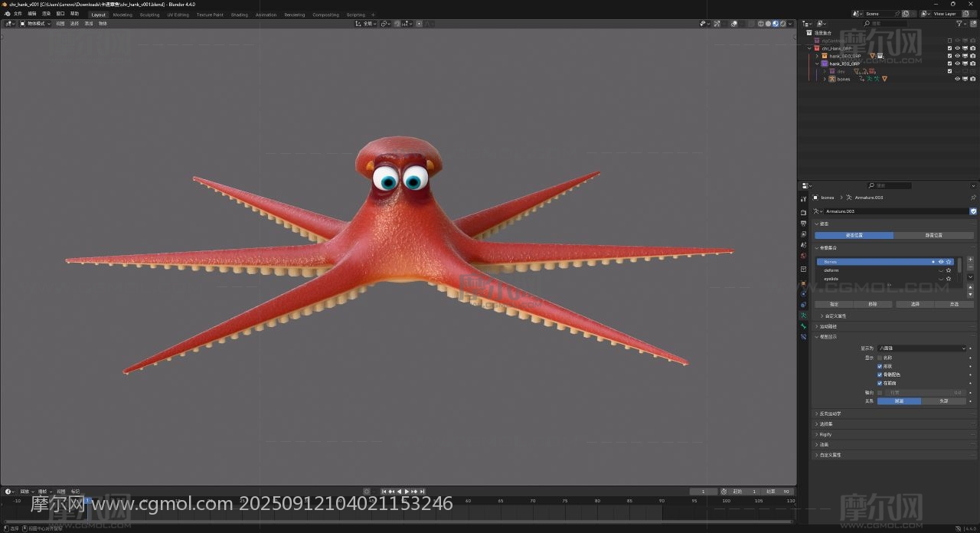The height and width of the screenshot is (533, 980).
Task: Switch to the UV Editing workspace tab
Action: click(178, 15)
